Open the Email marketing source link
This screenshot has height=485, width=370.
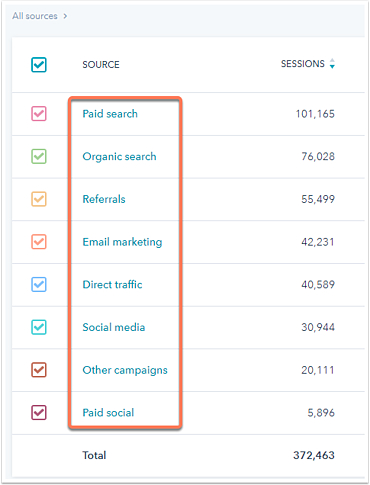[x=122, y=242]
